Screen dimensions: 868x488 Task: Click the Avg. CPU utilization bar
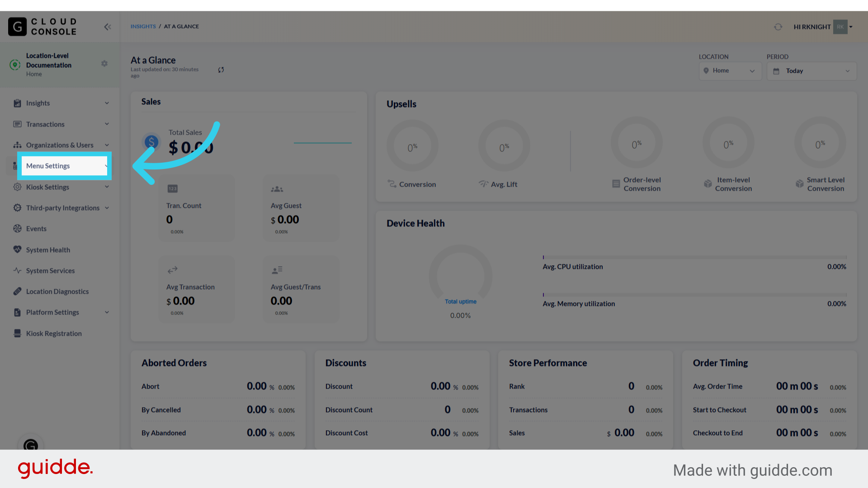coord(694,258)
